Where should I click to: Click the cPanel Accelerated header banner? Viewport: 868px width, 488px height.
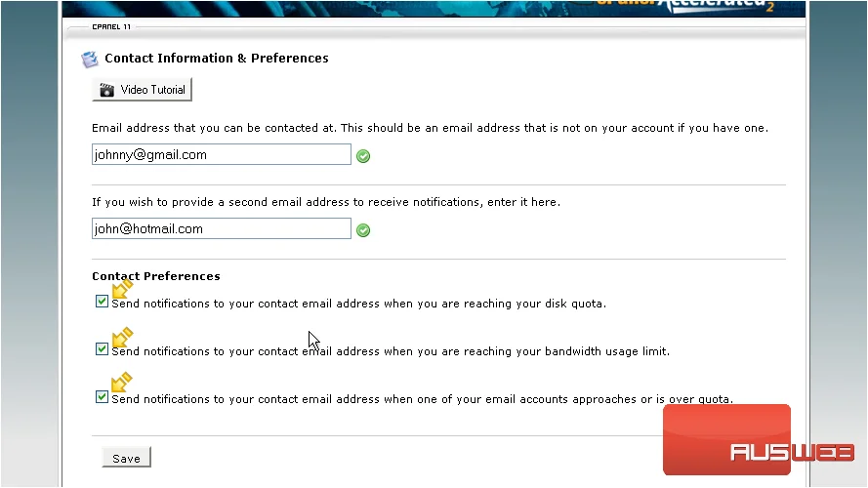pyautogui.click(x=434, y=9)
